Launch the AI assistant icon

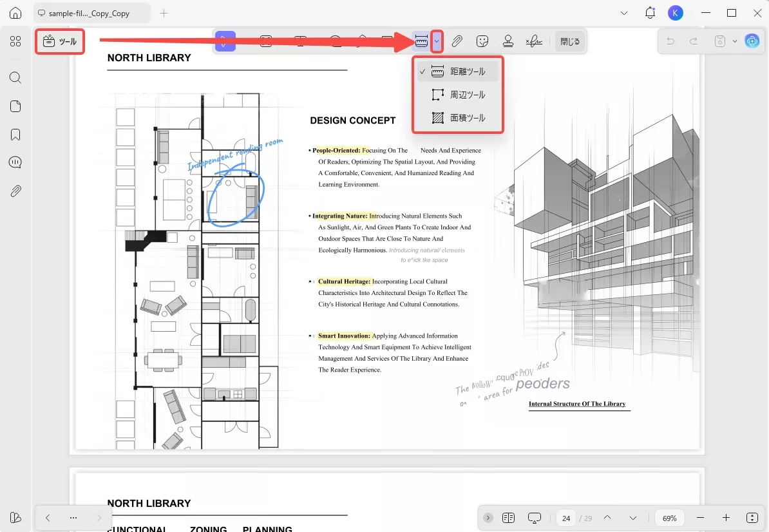(752, 41)
